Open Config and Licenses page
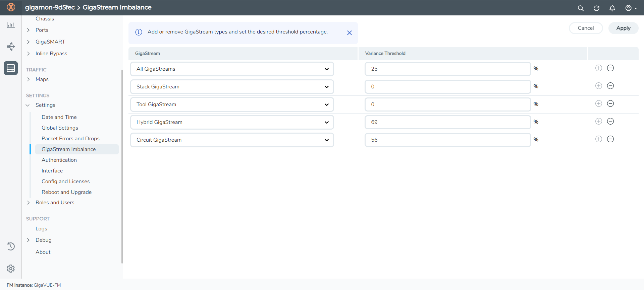 coord(65,182)
